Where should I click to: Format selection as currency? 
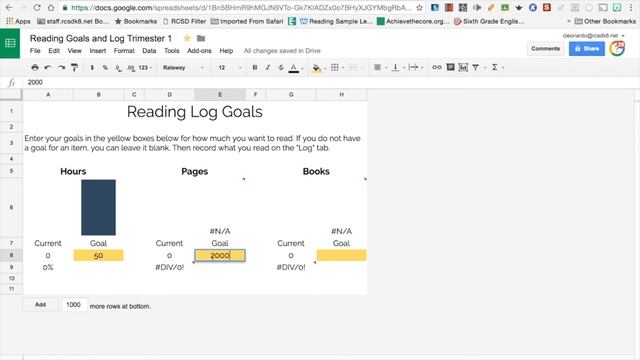(92, 67)
